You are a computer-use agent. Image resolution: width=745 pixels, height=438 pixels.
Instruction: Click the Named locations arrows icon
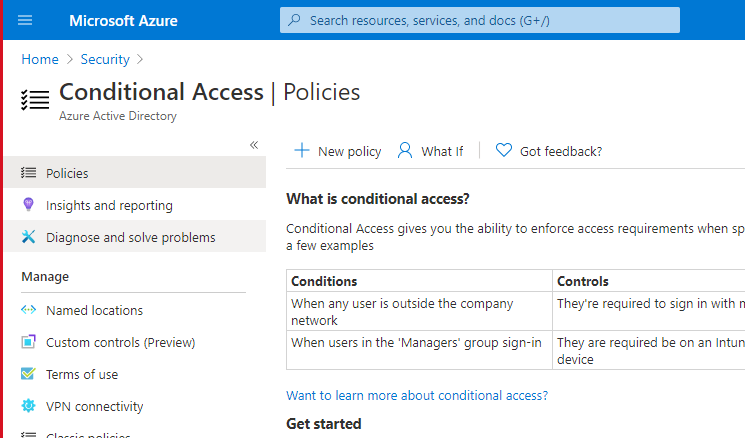[x=28, y=310]
